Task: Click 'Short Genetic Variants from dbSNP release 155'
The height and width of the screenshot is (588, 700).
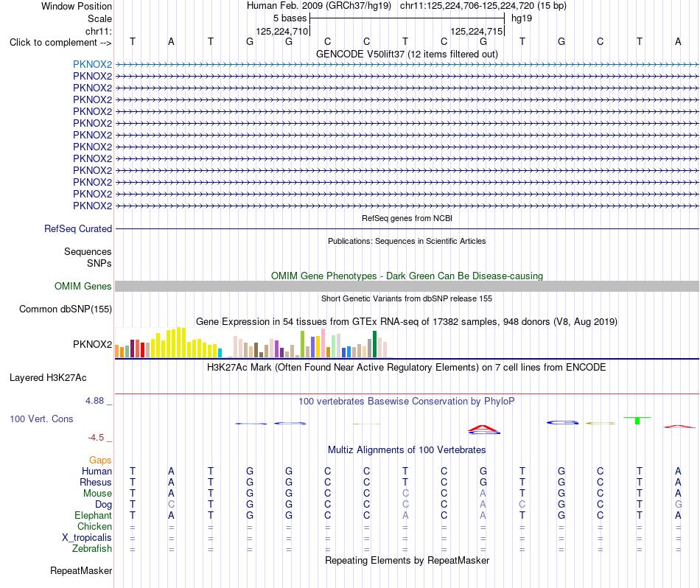Action: click(407, 298)
